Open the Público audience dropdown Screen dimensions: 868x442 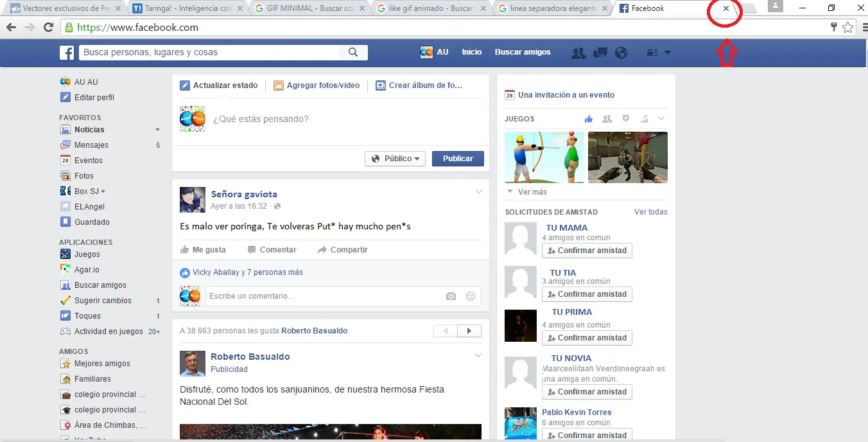[x=395, y=159]
